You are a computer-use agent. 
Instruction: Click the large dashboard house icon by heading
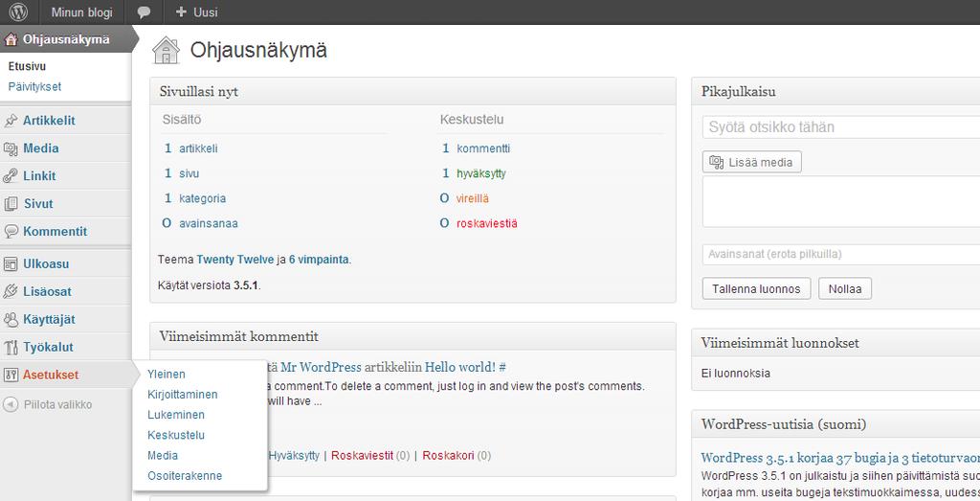pos(167,51)
